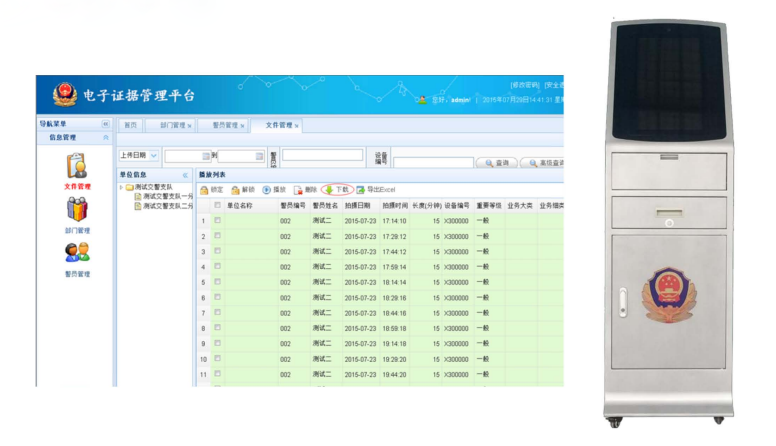Click the start date input field

pos(187,156)
